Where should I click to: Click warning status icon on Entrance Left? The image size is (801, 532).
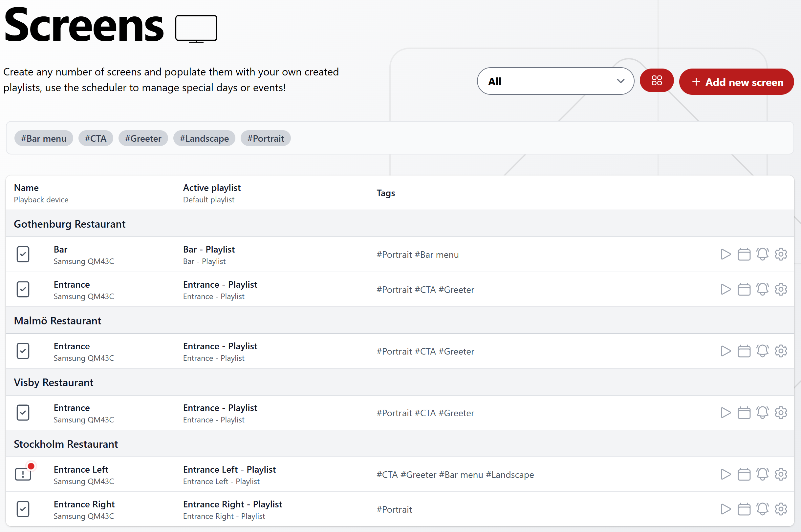tap(23, 474)
